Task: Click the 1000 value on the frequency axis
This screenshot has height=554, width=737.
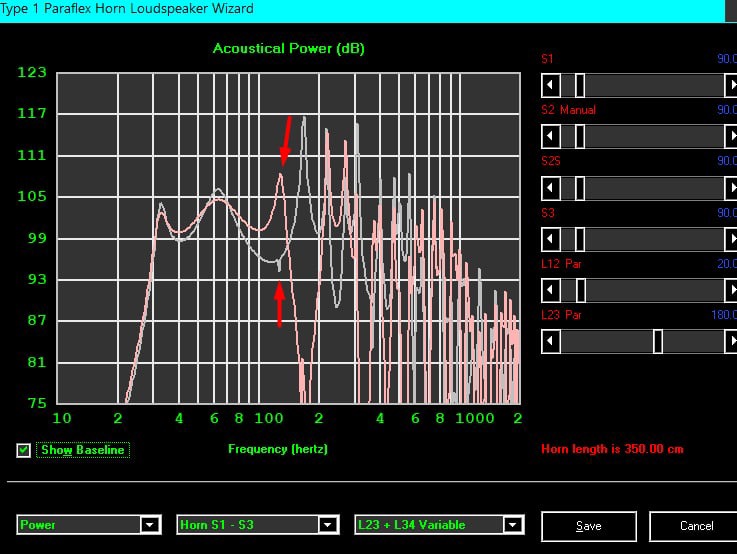Action: pyautogui.click(x=475, y=418)
